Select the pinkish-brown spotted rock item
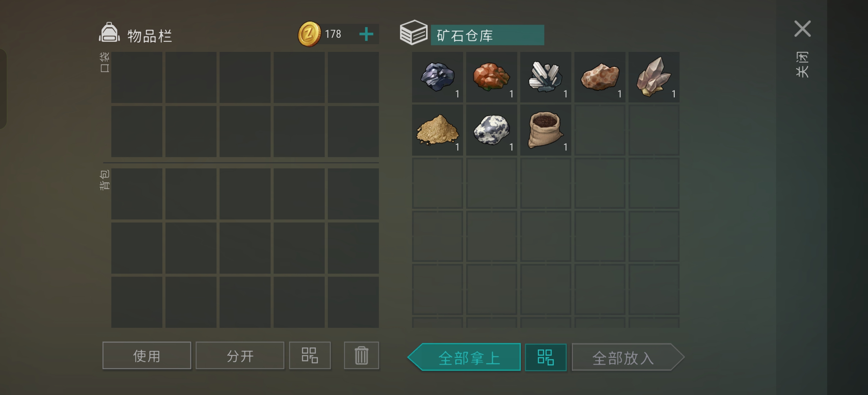 point(600,77)
